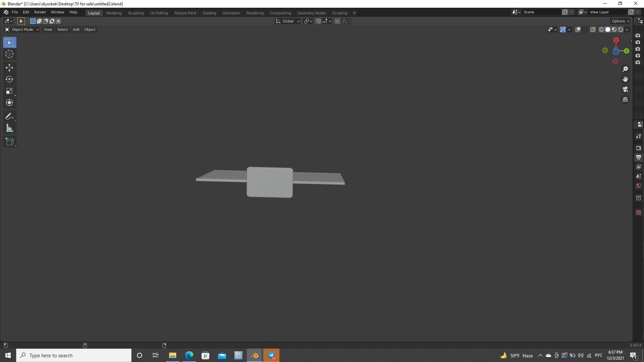
Task: Open the selectability and visibility dropdown
Action: (x=552, y=29)
